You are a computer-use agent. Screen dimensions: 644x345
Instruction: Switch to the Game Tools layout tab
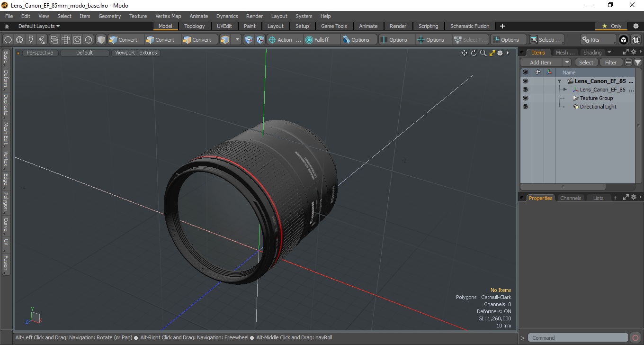coord(334,26)
